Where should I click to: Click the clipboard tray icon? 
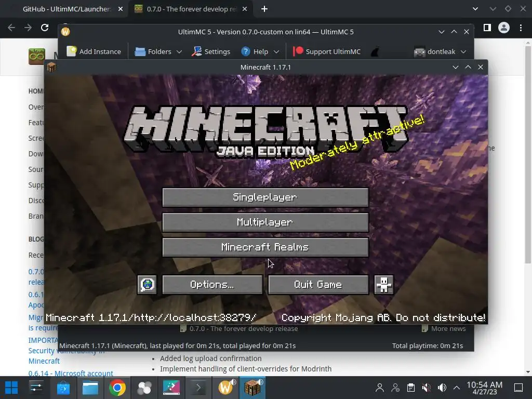click(411, 388)
